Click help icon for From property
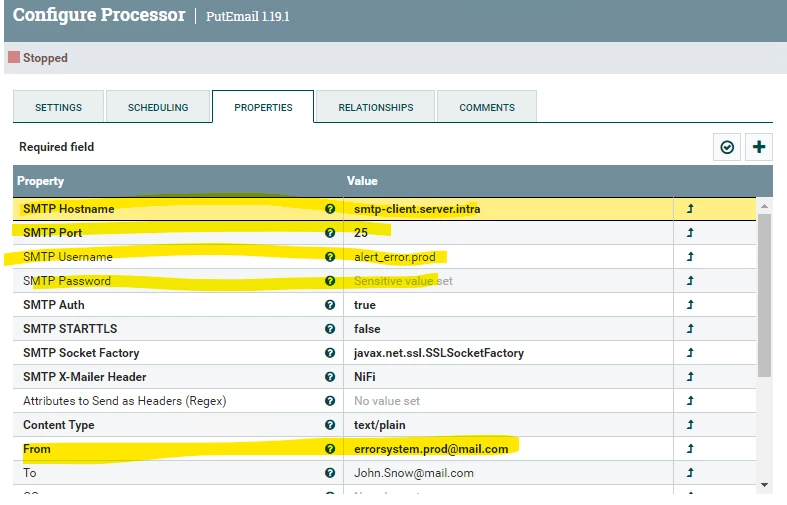 click(x=330, y=449)
